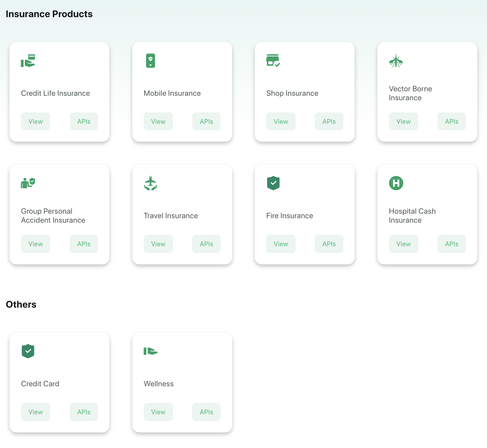View the Mobile Insurance product

[158, 121]
